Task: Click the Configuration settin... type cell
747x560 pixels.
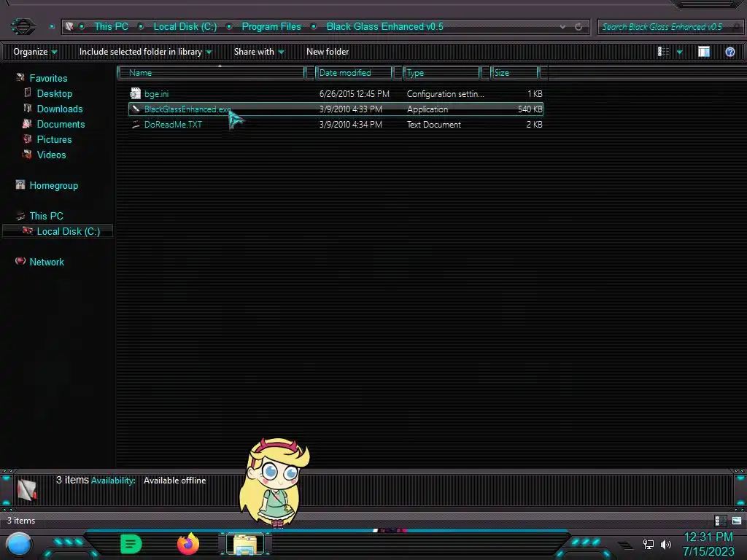Action: 445,94
